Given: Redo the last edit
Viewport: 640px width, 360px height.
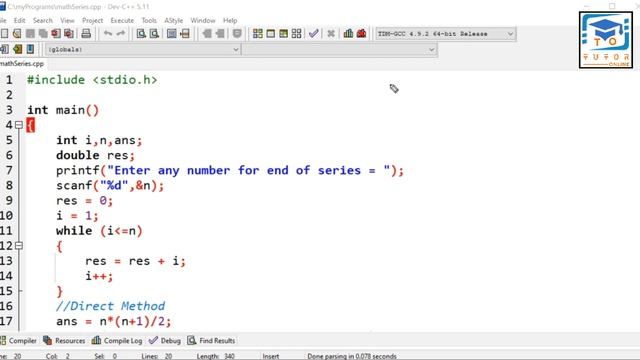Looking at the screenshot, I should coord(121,33).
